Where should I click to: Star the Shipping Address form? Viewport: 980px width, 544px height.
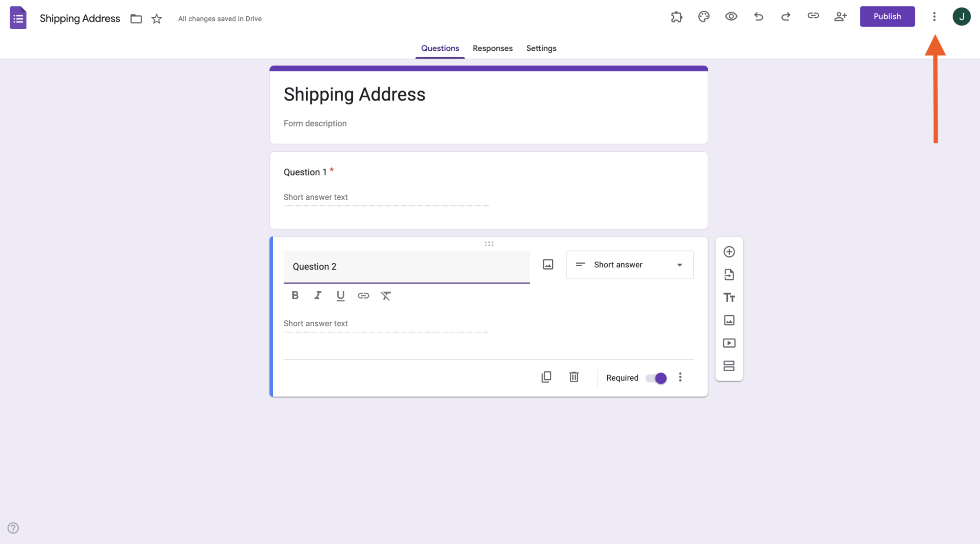click(156, 19)
